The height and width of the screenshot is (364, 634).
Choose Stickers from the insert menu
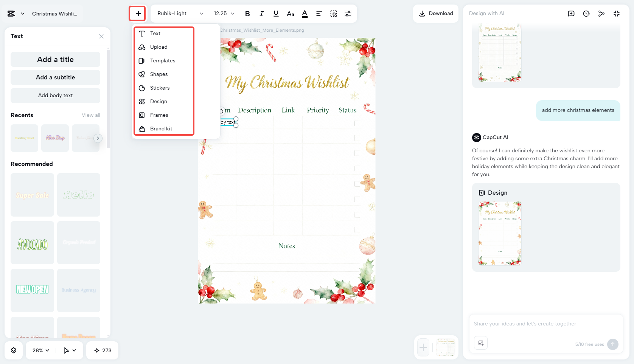(160, 88)
